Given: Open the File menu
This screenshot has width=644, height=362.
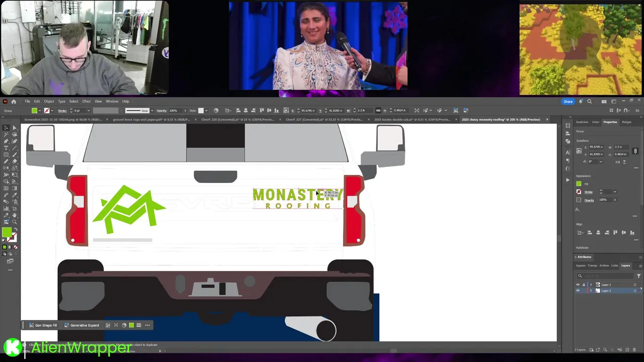Looking at the screenshot, I should click(28, 102).
